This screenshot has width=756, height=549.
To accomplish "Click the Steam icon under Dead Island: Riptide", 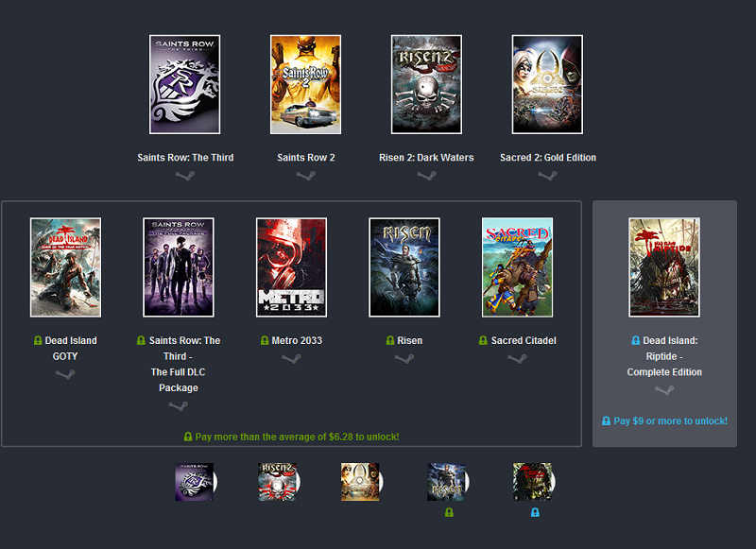I will [664, 390].
